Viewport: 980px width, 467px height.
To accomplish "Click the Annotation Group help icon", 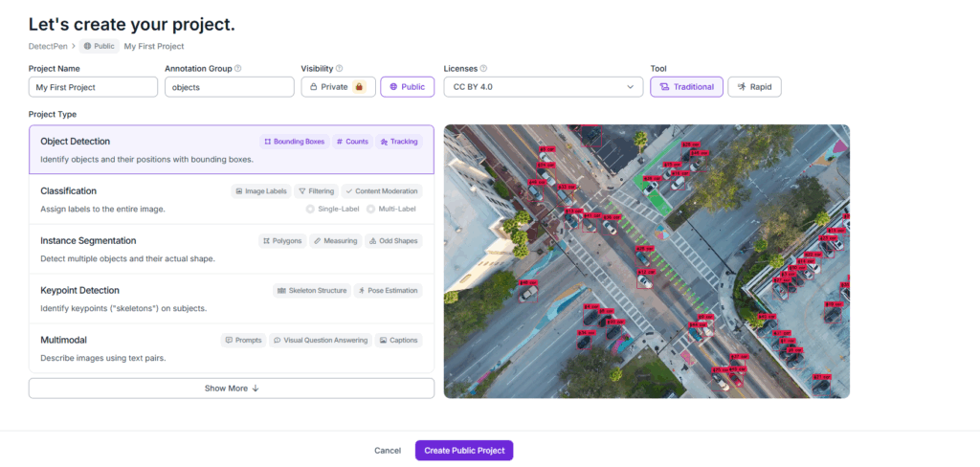I will [238, 69].
